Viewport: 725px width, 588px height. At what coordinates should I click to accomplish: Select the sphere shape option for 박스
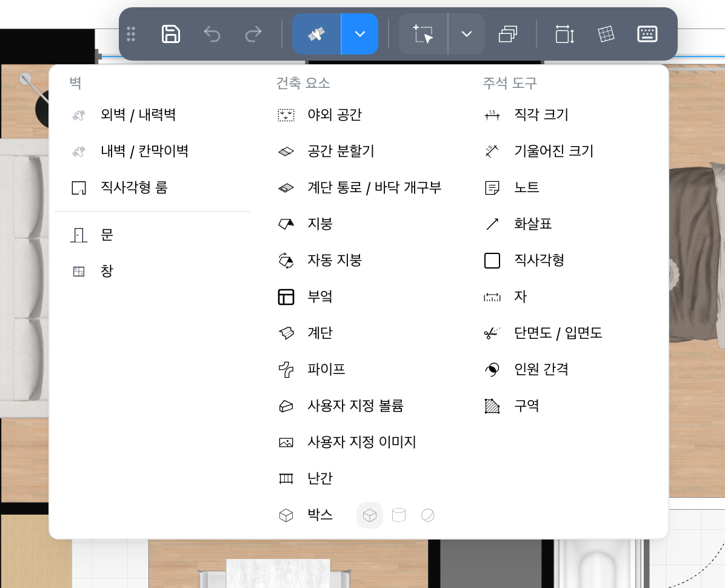[428, 515]
